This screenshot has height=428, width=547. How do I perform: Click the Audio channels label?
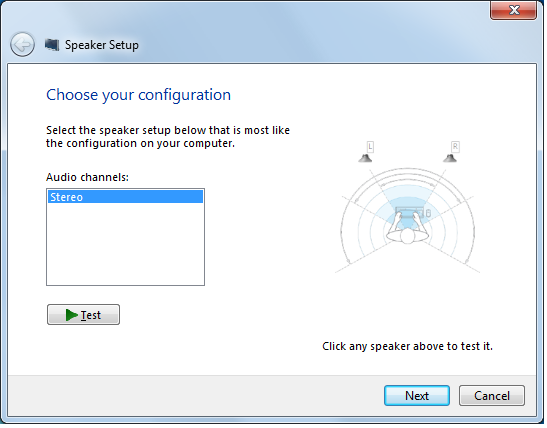point(88,177)
